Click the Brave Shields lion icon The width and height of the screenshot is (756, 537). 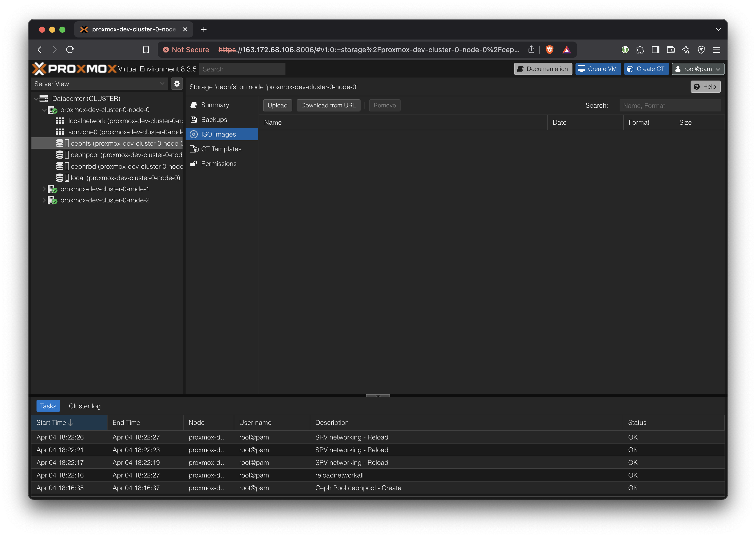[550, 50]
